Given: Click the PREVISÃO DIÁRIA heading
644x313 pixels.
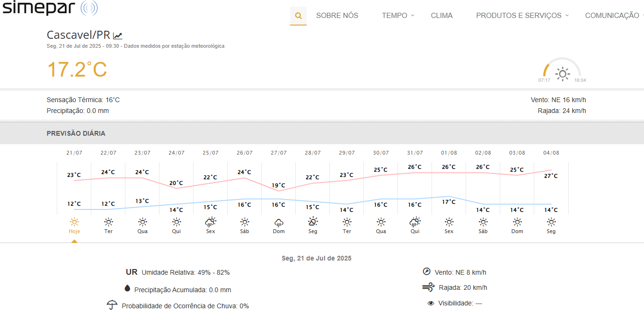Looking at the screenshot, I should (76, 133).
